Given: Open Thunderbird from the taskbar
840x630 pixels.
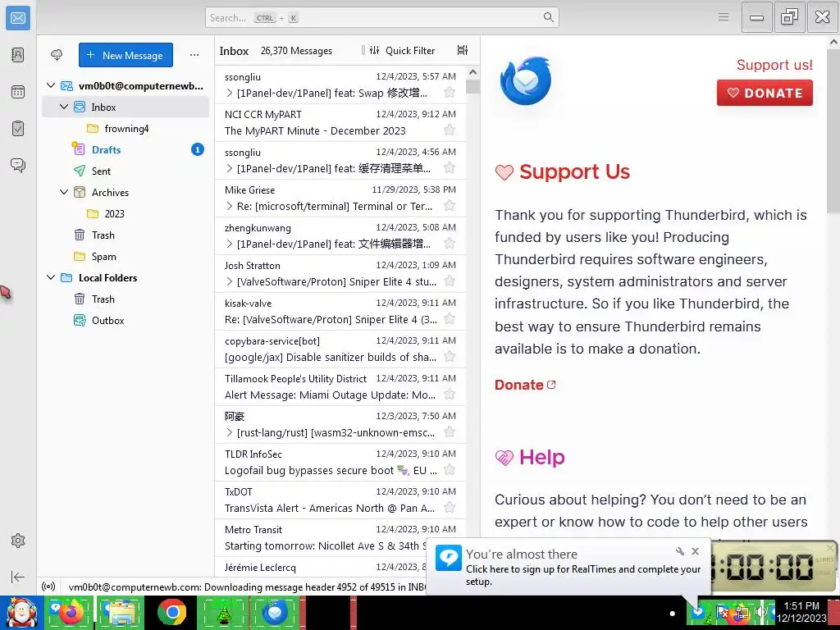Looking at the screenshot, I should coord(274,612).
